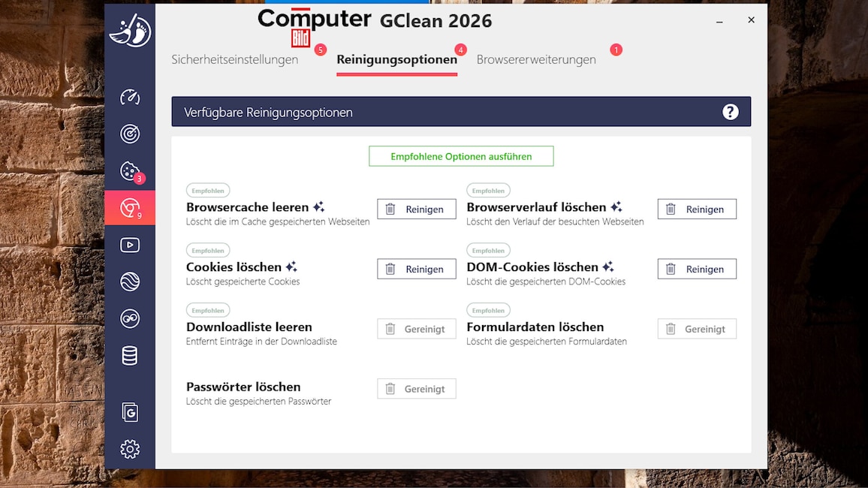Click the Downloadliste leeren heading
The image size is (868, 488).
tap(249, 327)
